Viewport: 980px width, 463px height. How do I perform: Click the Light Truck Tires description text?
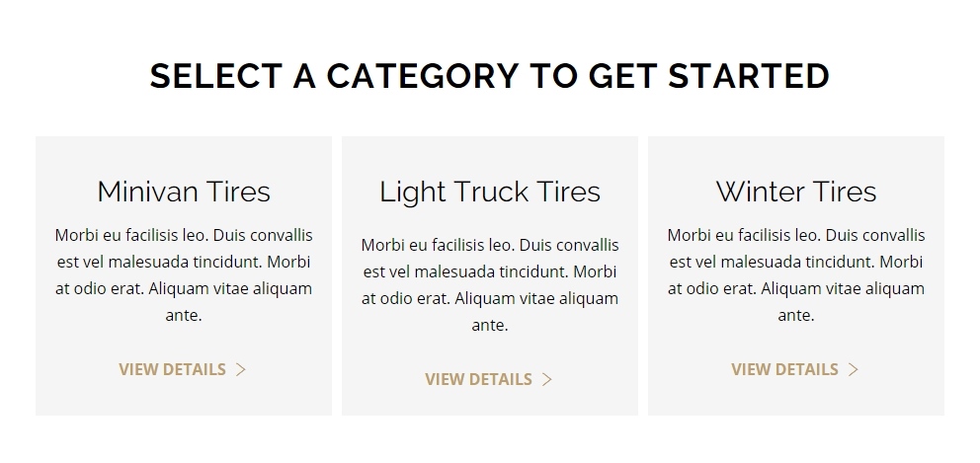(490, 285)
